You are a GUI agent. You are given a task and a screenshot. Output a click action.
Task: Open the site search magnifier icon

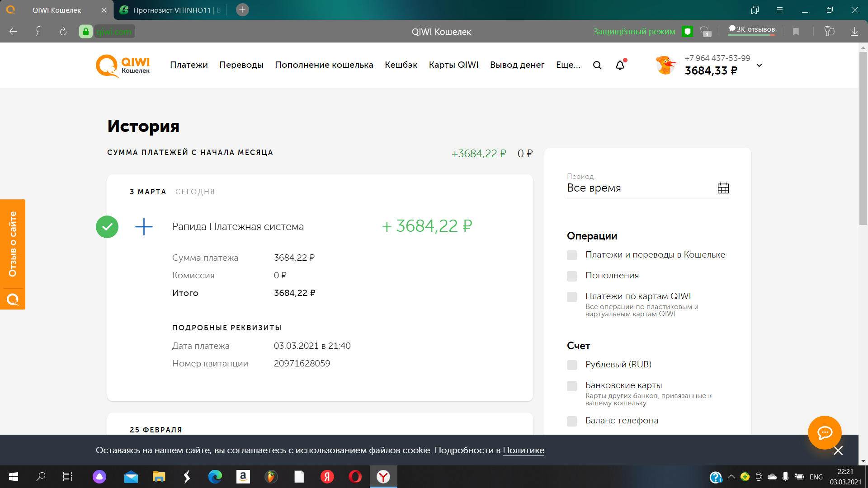pyautogui.click(x=597, y=65)
